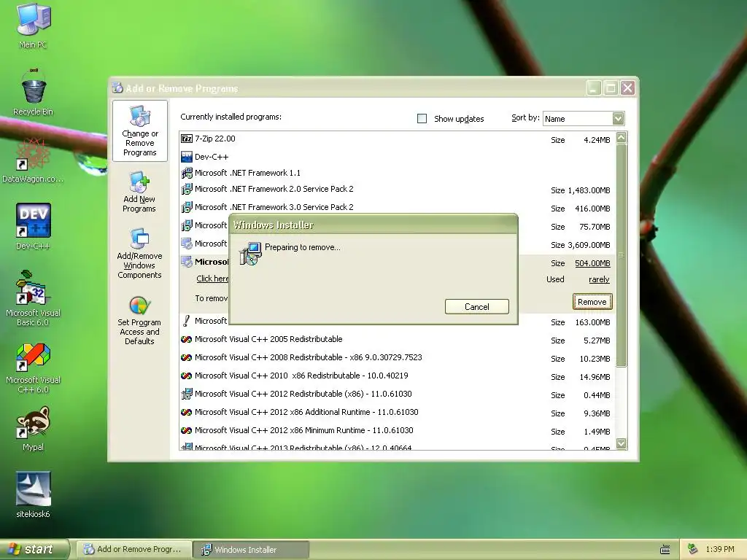Screen dimensions: 747x560
Task: Click the .NET Framework 2.0 SP2 icon
Action: pyautogui.click(x=187, y=189)
